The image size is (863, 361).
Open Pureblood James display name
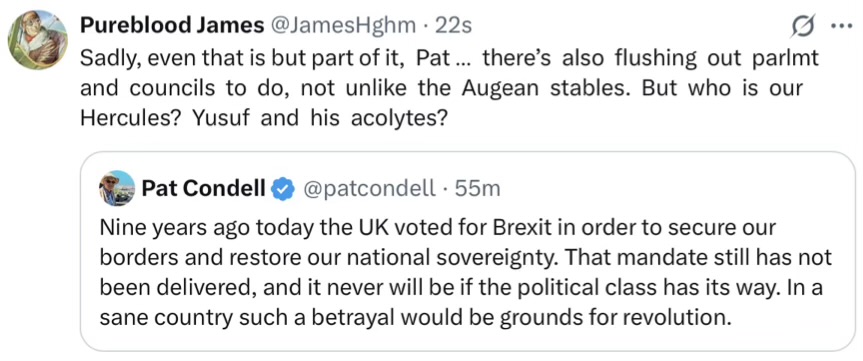pos(172,25)
